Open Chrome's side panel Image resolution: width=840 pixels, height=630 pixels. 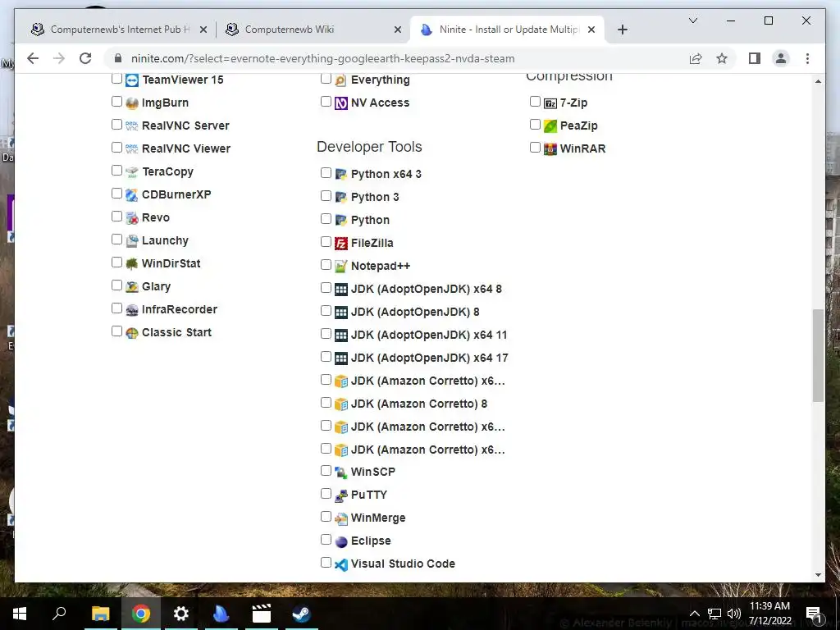pyautogui.click(x=755, y=58)
